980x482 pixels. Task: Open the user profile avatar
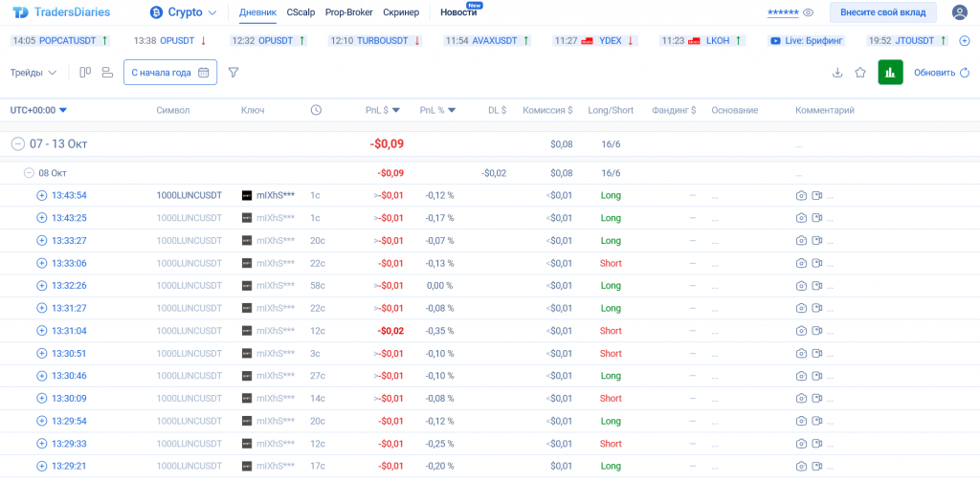coord(959,12)
